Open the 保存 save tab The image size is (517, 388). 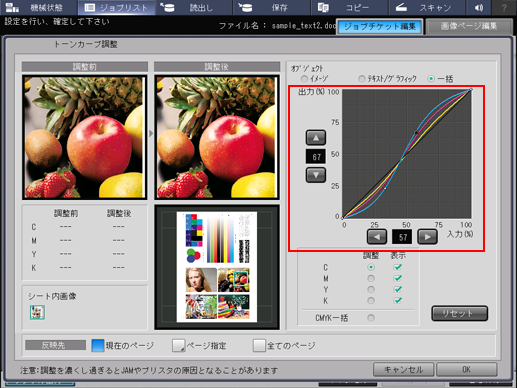point(271,7)
